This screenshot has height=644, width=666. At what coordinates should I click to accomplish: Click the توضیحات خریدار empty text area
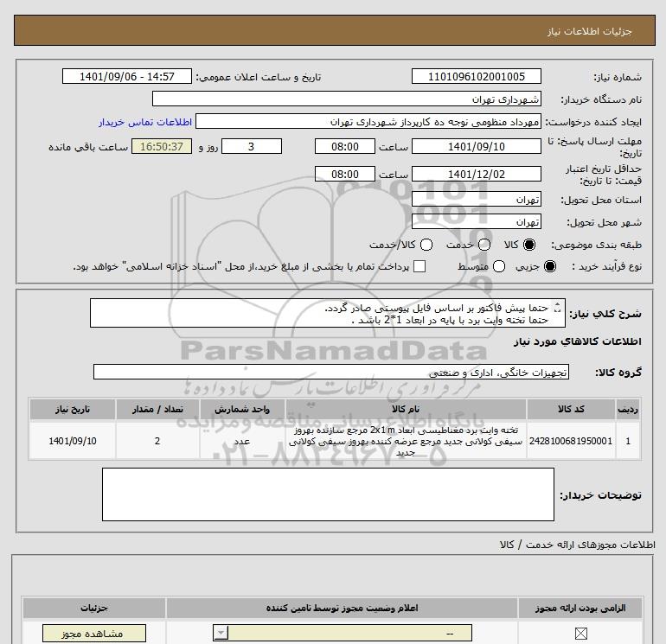[328, 494]
